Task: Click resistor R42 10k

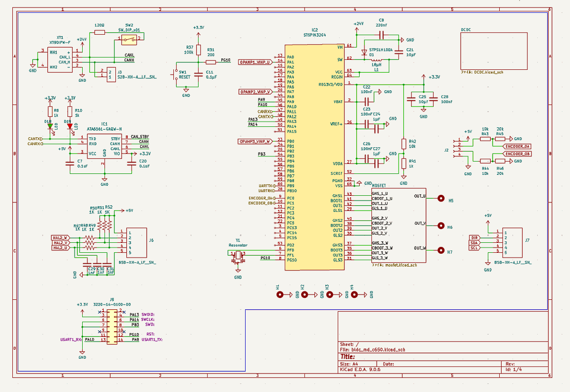Action: click(404, 144)
